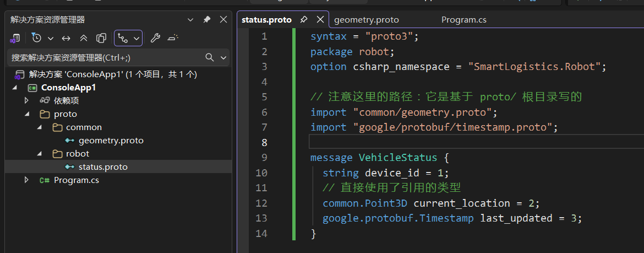Click the wrench properties icon
Screen dimensions: 644x253
pos(155,38)
